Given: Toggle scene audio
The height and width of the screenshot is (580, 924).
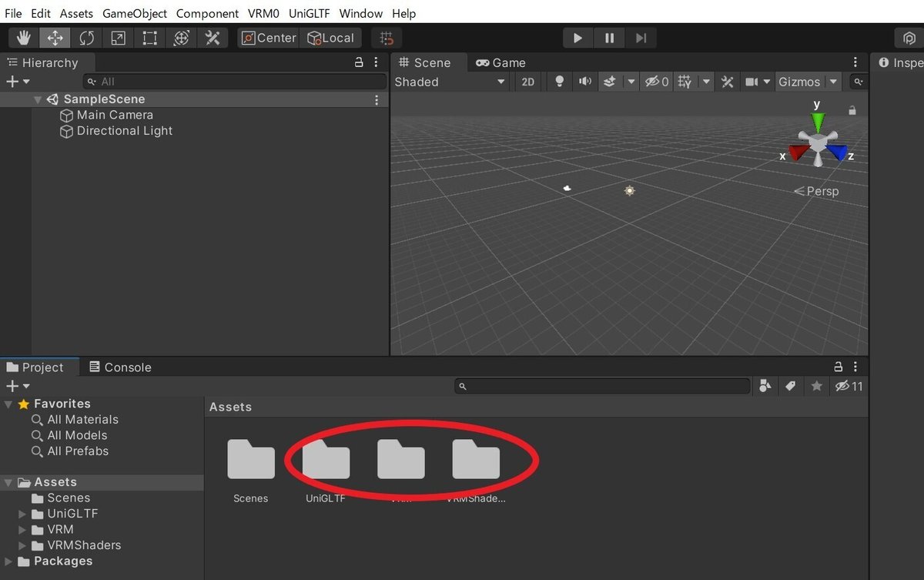Looking at the screenshot, I should [x=585, y=82].
